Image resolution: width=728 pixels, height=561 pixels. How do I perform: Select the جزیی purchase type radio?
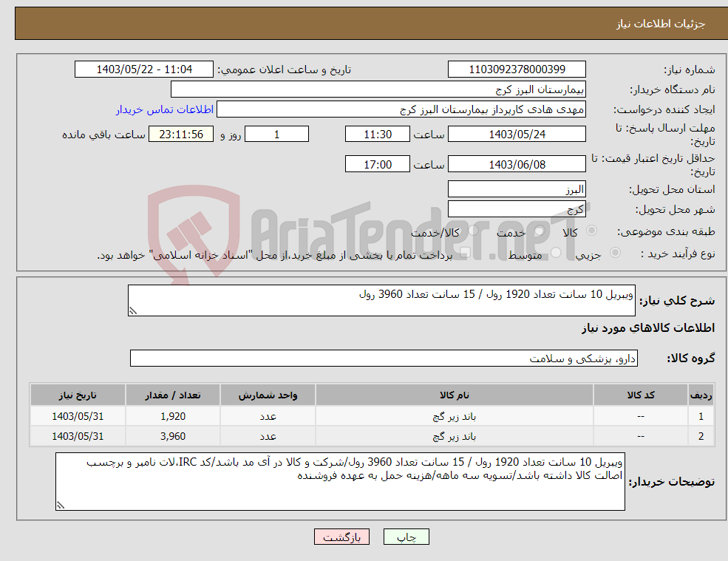tap(615, 253)
